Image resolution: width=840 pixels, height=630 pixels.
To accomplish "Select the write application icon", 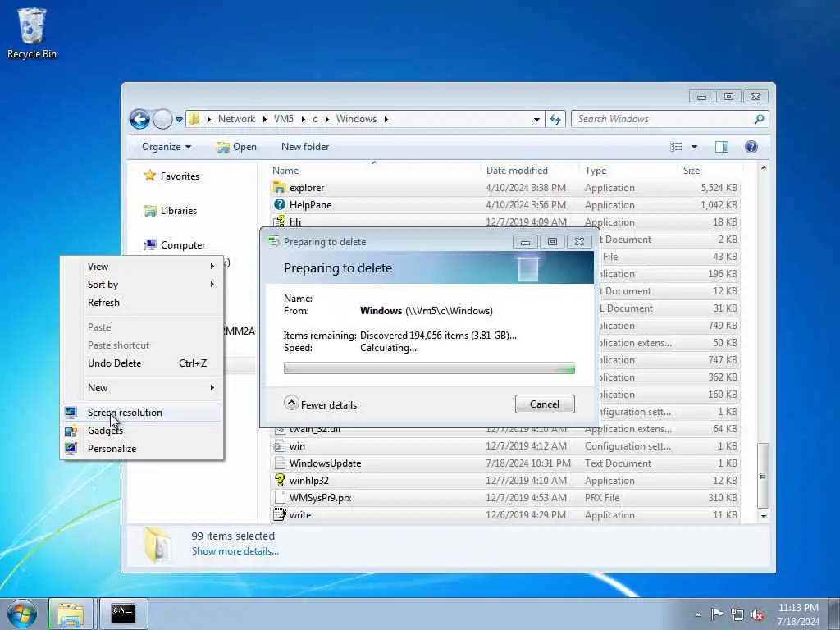I will click(279, 514).
